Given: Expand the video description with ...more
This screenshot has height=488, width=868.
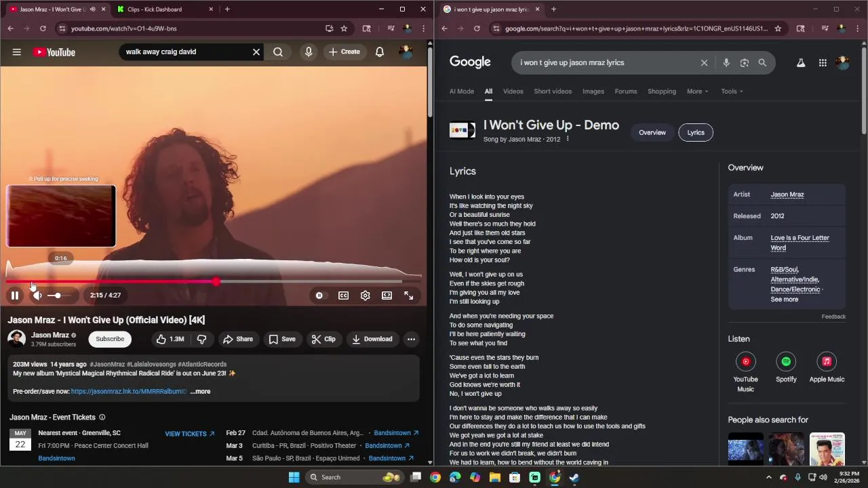Looking at the screenshot, I should pos(201,391).
